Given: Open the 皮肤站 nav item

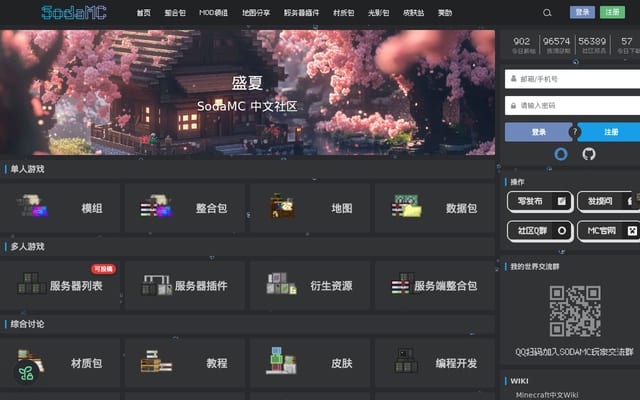Looking at the screenshot, I should pos(413,13).
